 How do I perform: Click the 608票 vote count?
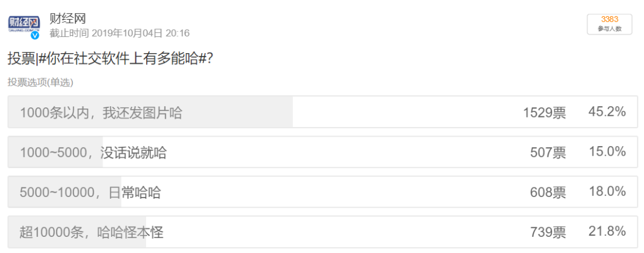point(548,193)
